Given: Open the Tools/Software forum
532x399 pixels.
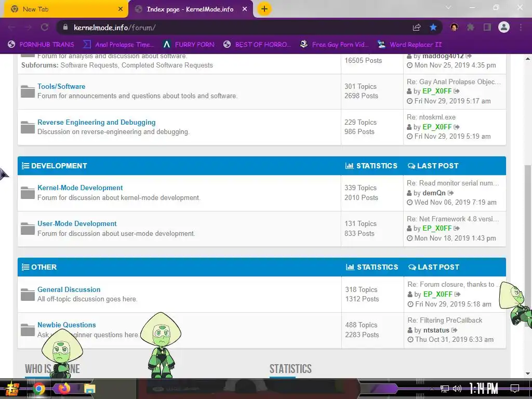Looking at the screenshot, I should tap(61, 87).
